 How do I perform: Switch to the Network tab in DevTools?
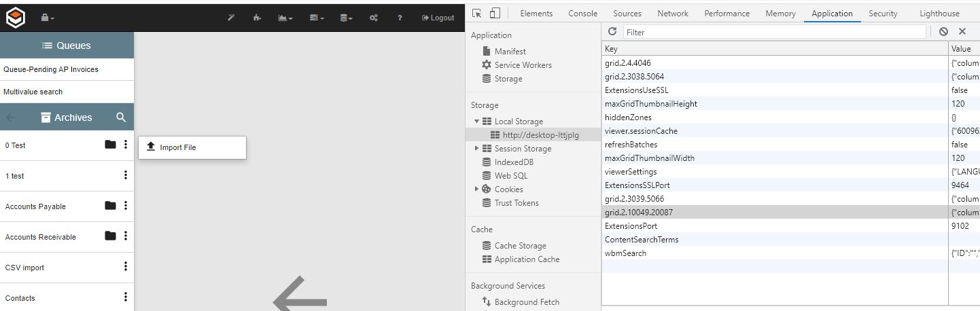[x=672, y=14]
